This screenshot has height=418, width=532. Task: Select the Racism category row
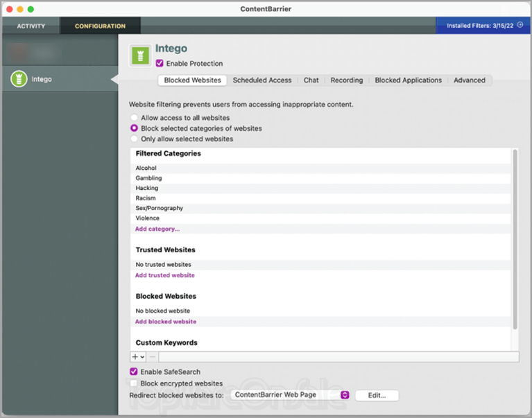[x=320, y=198]
